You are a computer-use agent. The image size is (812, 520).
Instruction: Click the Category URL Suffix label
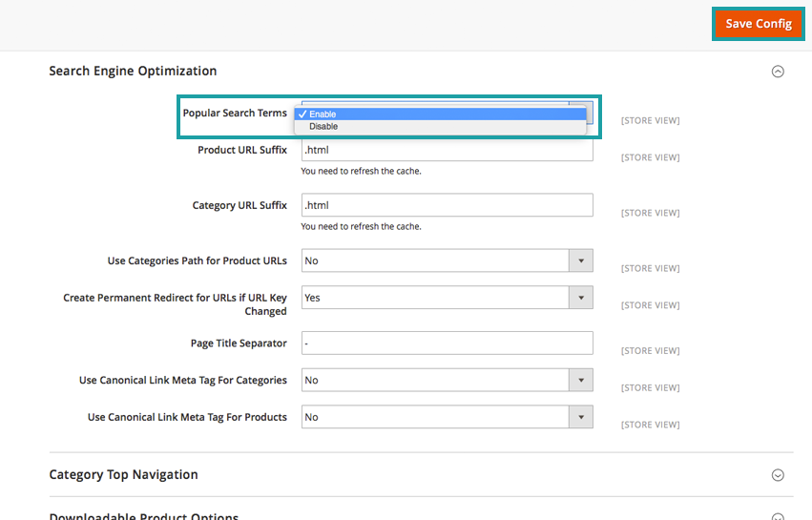click(239, 205)
